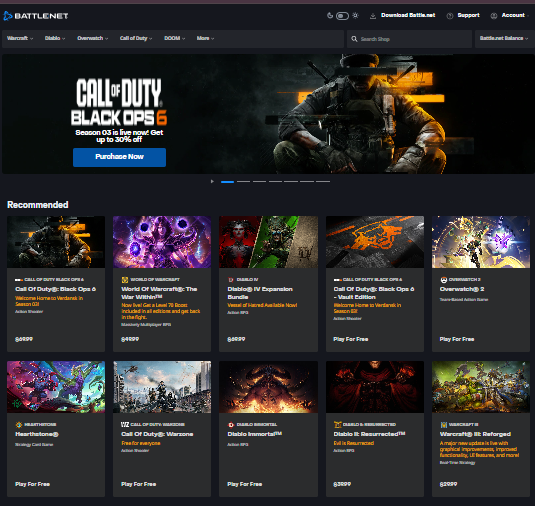Screen dimensions: 535x506
Task: Expand the Warcraft dropdown menu
Action: [20, 38]
